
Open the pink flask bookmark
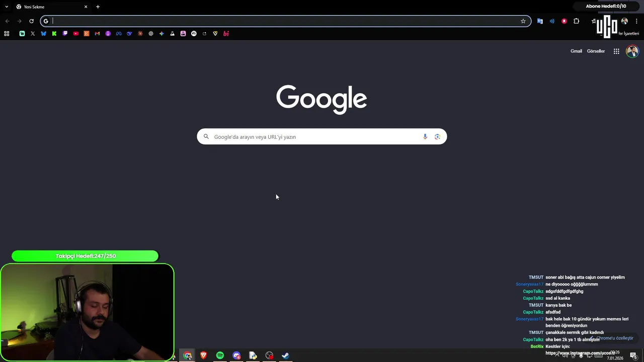(x=183, y=34)
